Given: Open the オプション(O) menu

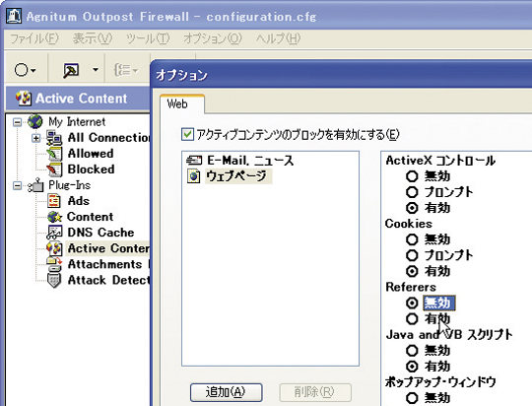Looking at the screenshot, I should [213, 38].
